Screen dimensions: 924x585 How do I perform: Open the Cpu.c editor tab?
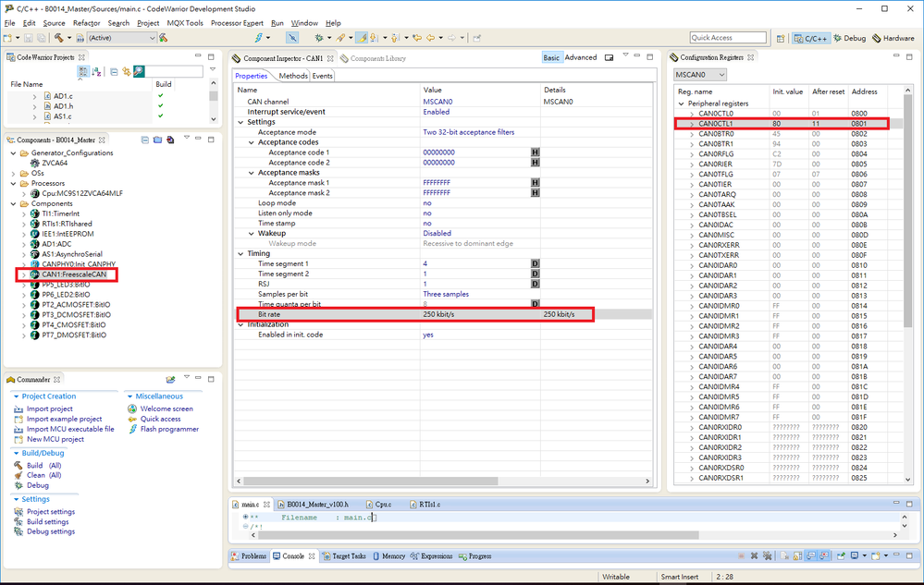point(378,505)
